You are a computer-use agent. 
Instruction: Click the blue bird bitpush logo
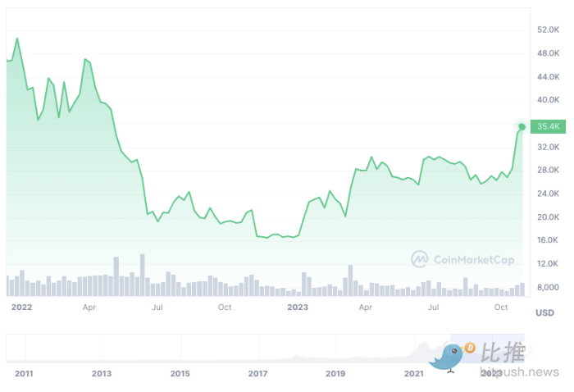446,358
